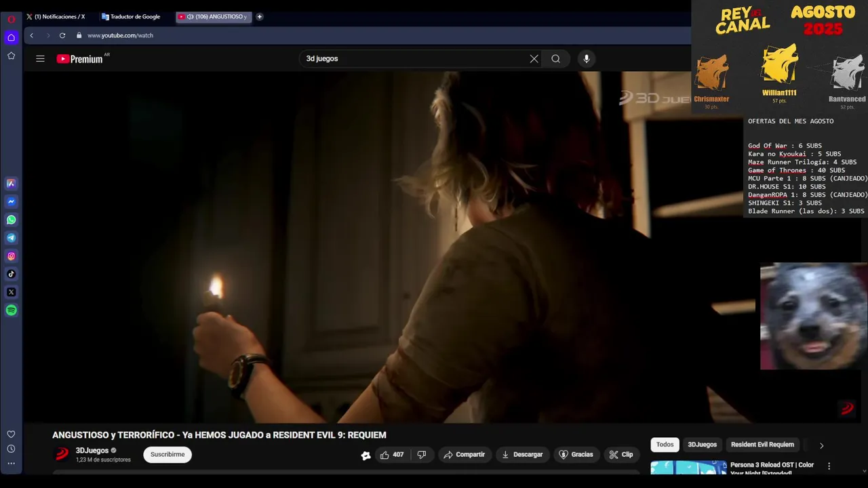This screenshot has width=868, height=488.
Task: Open a new browser tab
Action: click(259, 16)
